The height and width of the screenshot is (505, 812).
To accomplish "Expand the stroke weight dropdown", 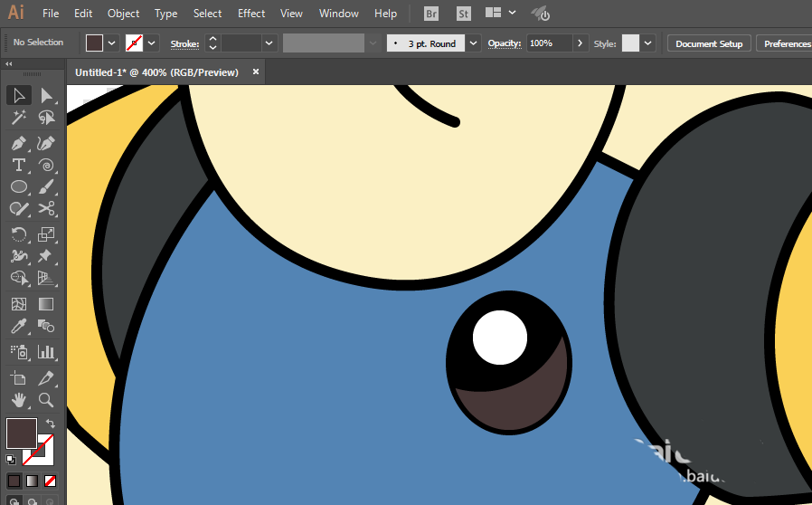I will (x=269, y=43).
